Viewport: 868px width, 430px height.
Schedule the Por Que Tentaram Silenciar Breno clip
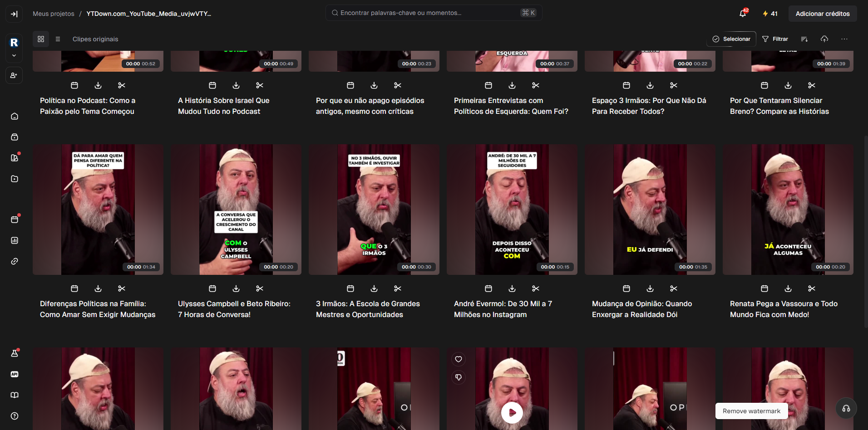click(764, 85)
